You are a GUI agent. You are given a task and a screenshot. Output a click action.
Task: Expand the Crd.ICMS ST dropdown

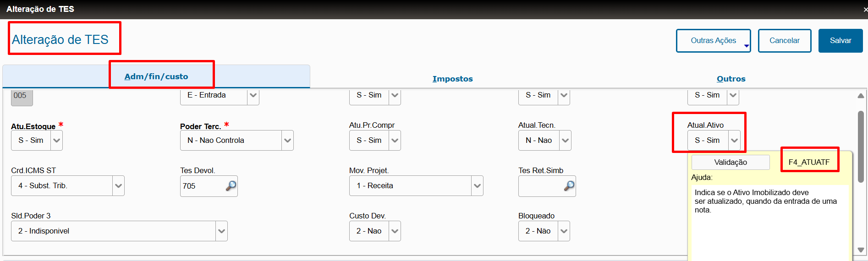(118, 186)
